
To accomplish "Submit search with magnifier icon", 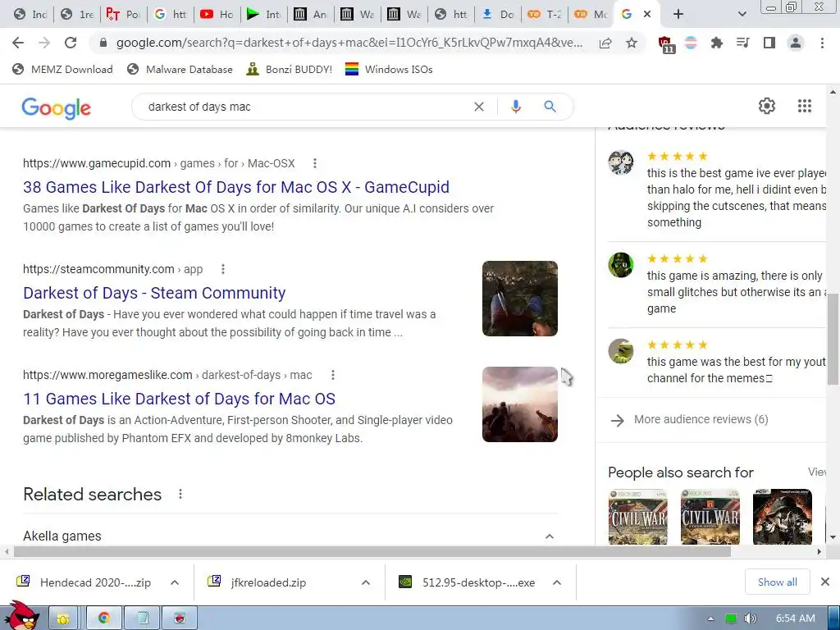I will tap(550, 107).
